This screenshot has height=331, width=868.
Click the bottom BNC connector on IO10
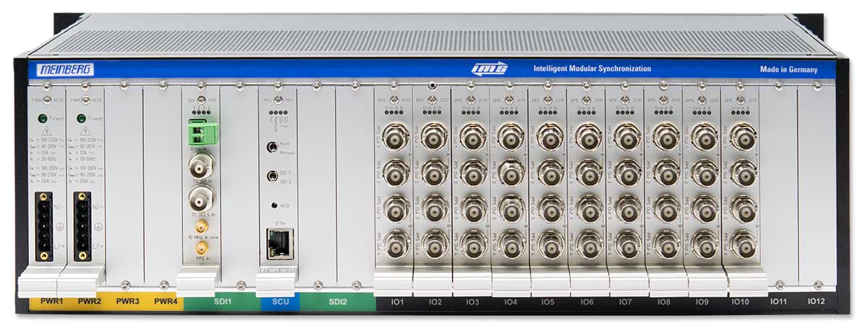(x=744, y=244)
